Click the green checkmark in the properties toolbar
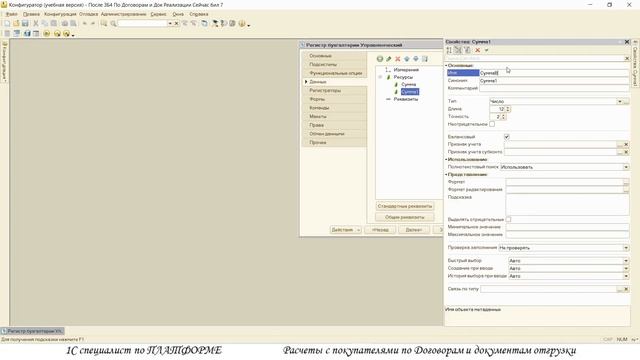The height and width of the screenshot is (360, 640). pos(487,50)
